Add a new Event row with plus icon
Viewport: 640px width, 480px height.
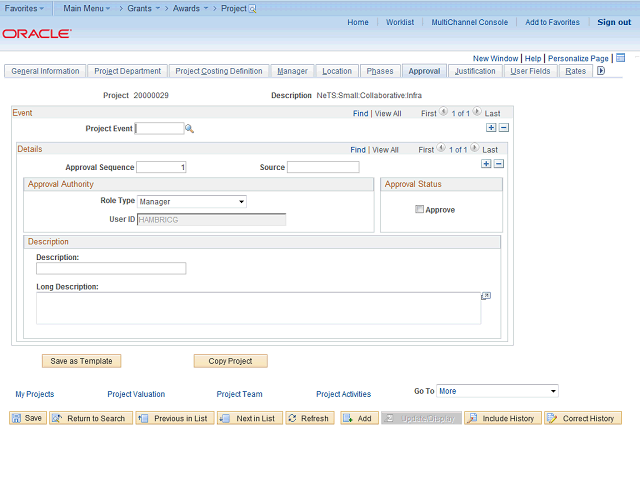(491, 128)
